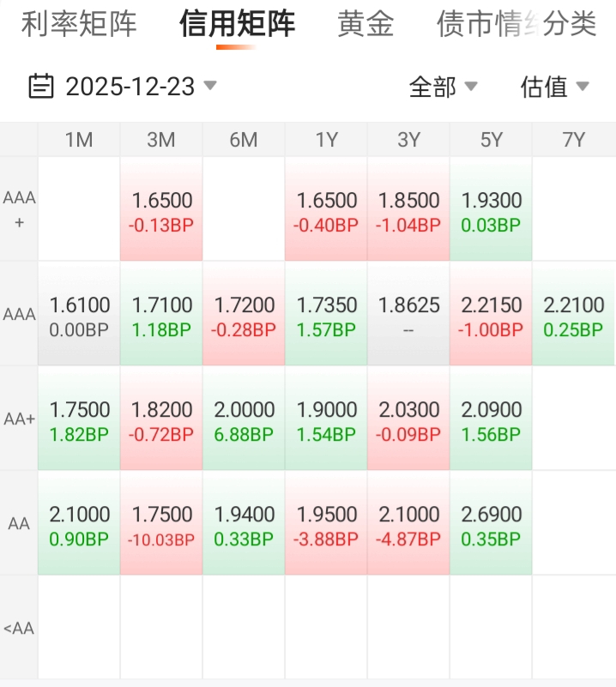
Task: Click the AAA+ row label
Action: click(x=19, y=209)
